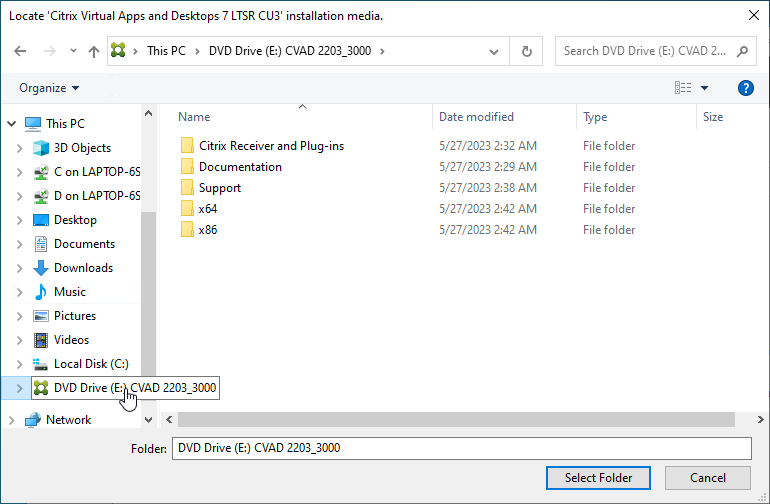Refresh the current folder view
770x504 pixels.
526,51
